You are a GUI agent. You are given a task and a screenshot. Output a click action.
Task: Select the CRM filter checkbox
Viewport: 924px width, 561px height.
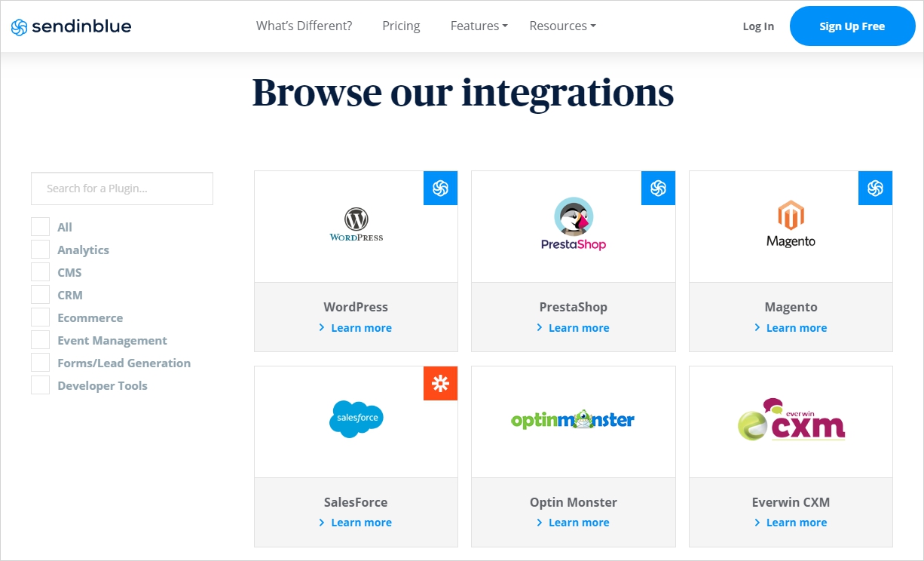tap(40, 295)
